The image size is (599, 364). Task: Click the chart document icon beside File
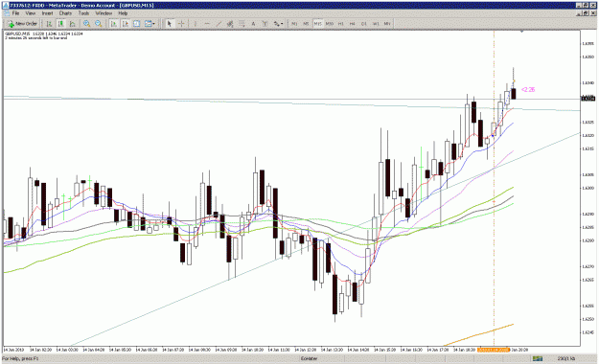pyautogui.click(x=6, y=13)
